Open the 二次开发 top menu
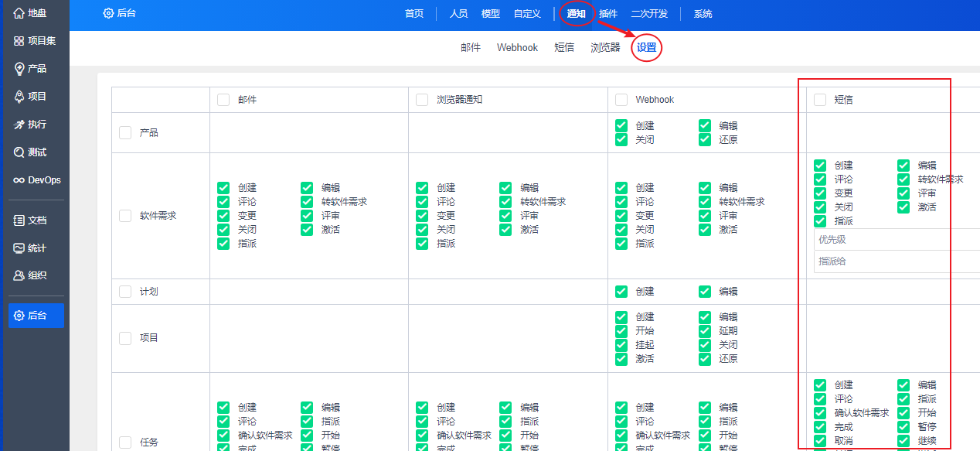The height and width of the screenshot is (451, 980). pyautogui.click(x=649, y=14)
